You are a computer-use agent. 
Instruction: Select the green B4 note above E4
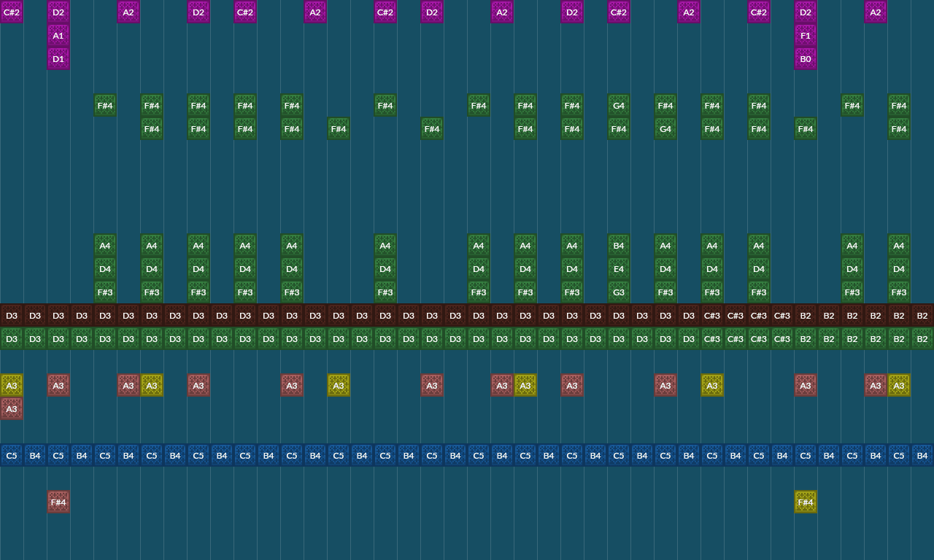[619, 246]
